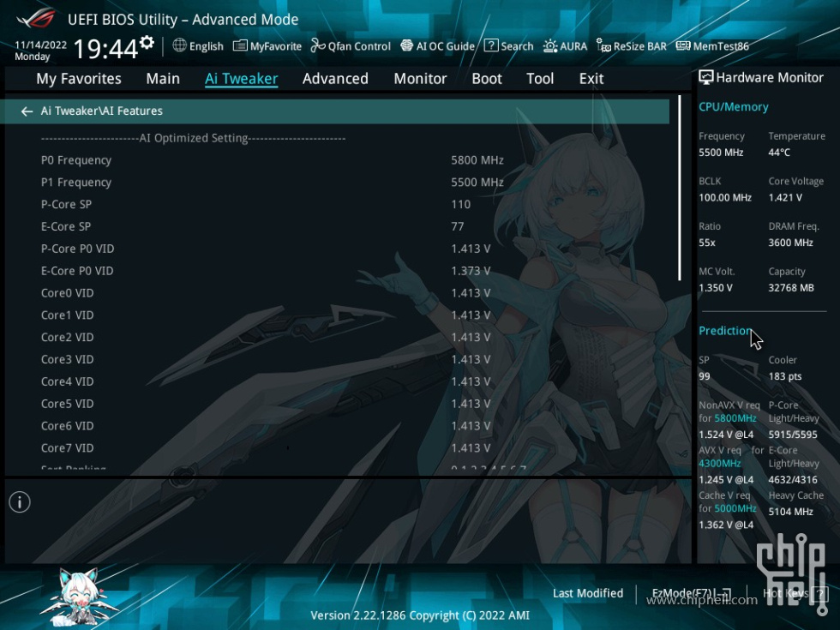Click the 5800 MHz P0 value
The width and height of the screenshot is (840, 630).
coord(477,160)
